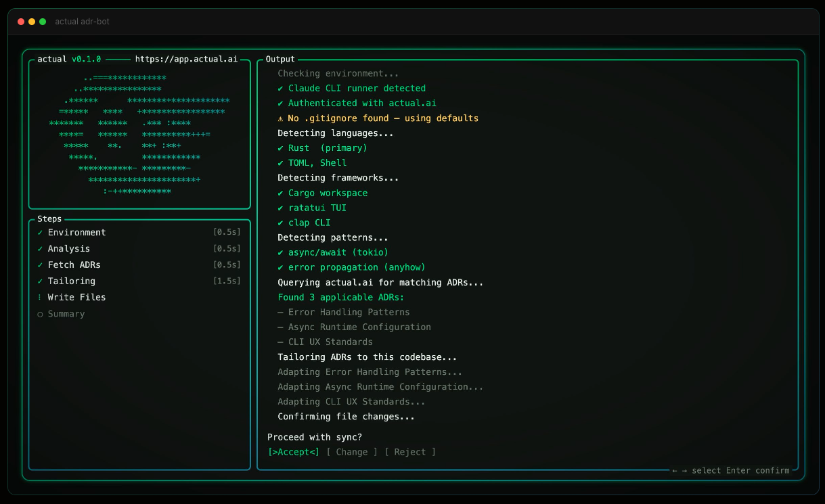The height and width of the screenshot is (504, 825).
Task: Click the checkmark before error propagation (anyhow)
Action: click(280, 267)
